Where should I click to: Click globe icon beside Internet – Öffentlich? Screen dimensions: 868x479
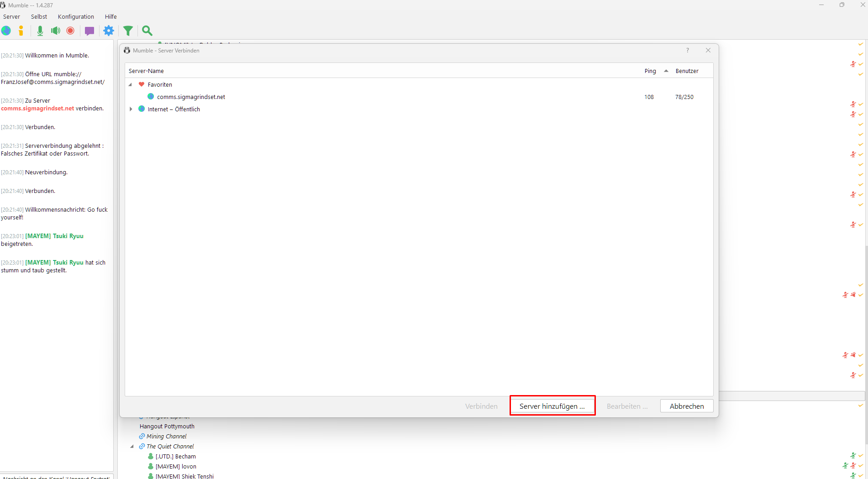[142, 109]
